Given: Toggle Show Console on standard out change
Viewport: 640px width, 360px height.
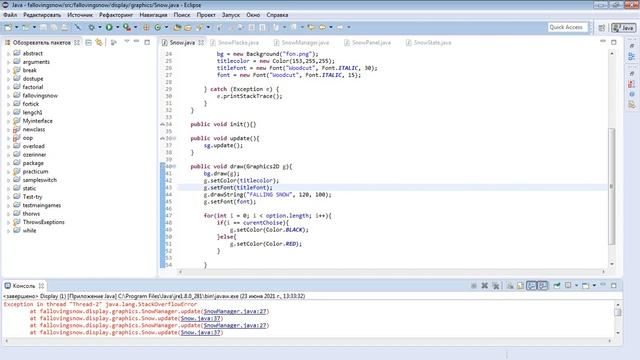Looking at the screenshot, I should [531, 286].
